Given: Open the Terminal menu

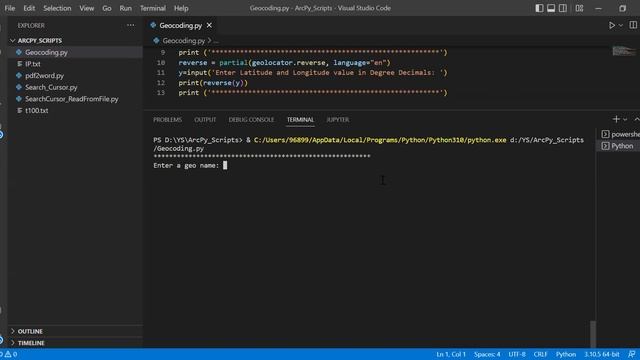Looking at the screenshot, I should (x=153, y=8).
